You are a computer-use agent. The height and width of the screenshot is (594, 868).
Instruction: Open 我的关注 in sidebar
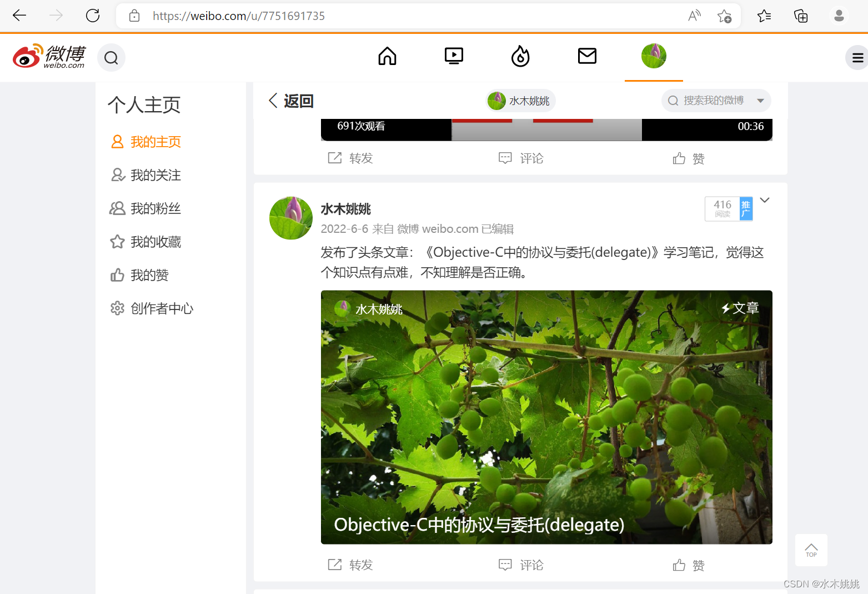(x=146, y=175)
